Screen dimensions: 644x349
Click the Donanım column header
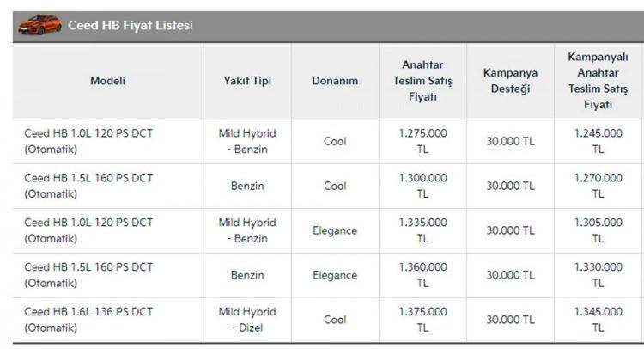pos(335,81)
